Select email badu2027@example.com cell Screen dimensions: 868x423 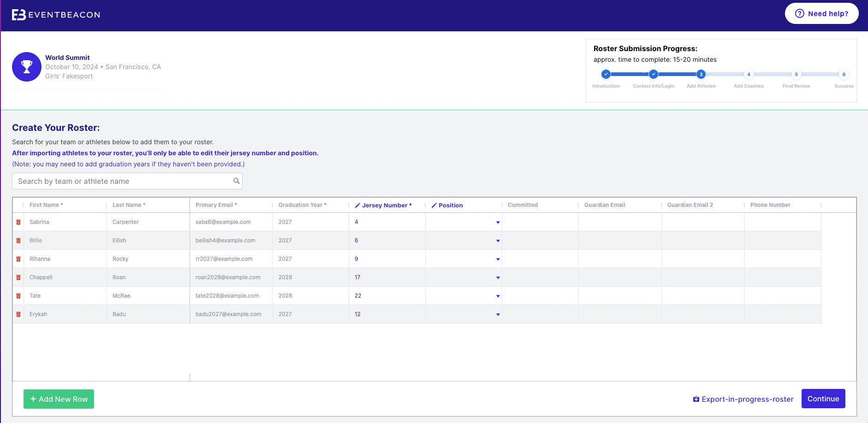231,314
